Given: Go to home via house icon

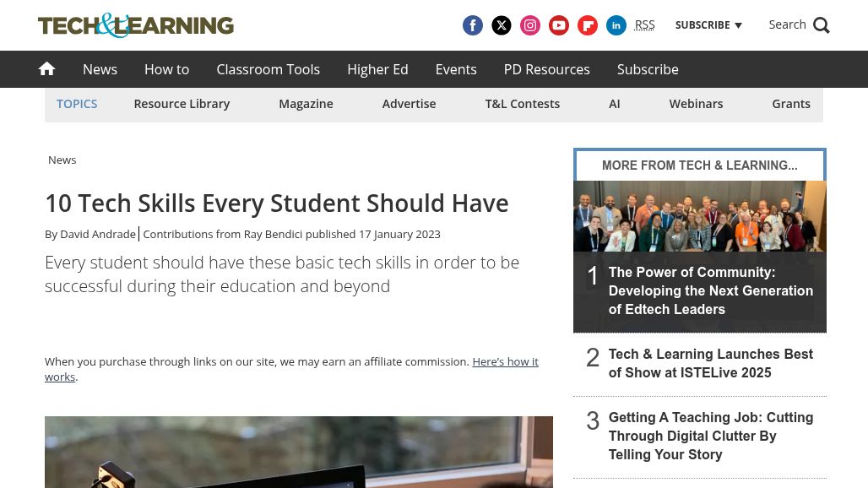Looking at the screenshot, I should point(46,68).
